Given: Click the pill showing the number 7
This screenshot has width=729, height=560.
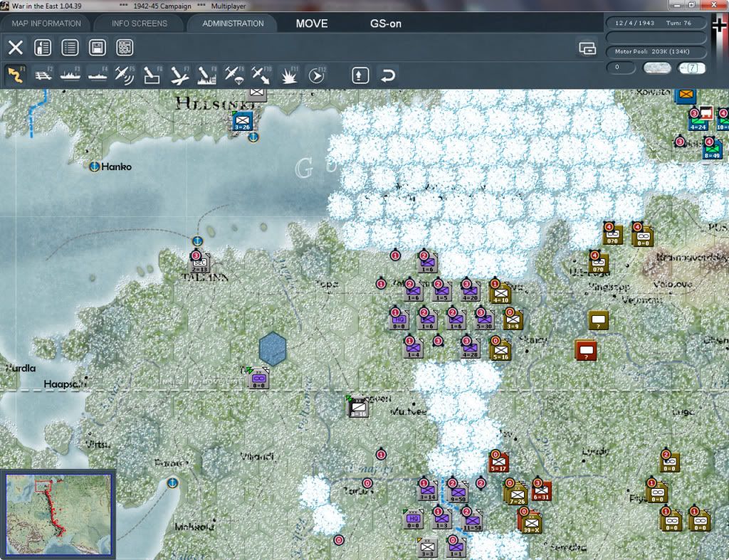Looking at the screenshot, I should [692, 68].
